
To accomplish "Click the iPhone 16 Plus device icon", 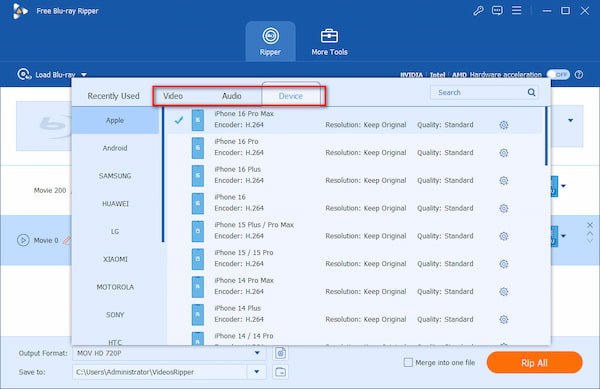I will [198, 176].
